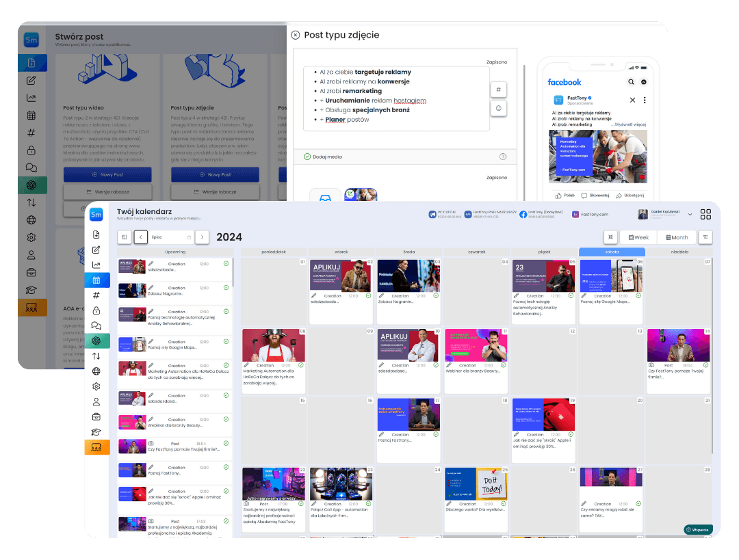Dismiss the FastTony ad in the Facebook preview
The image size is (739, 560).
[632, 100]
